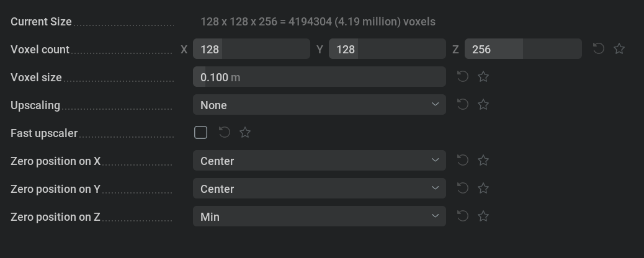Reset Zero position on X

pyautogui.click(x=463, y=160)
